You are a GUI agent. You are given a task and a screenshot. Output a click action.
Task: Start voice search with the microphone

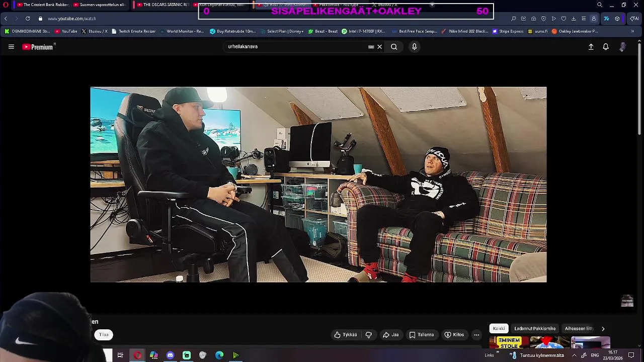point(414,47)
